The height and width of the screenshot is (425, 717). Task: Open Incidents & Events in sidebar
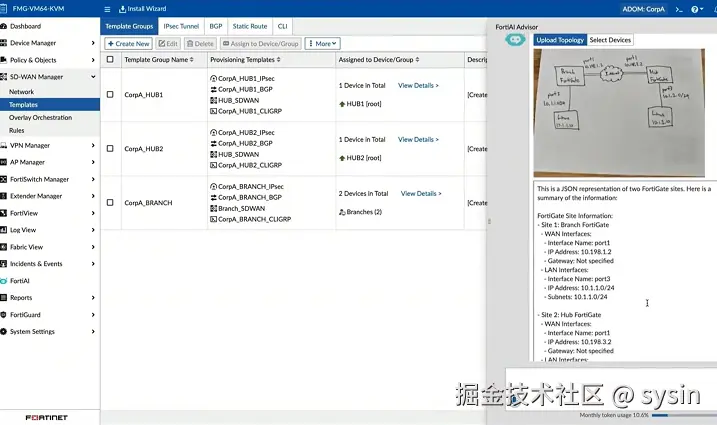coord(36,264)
